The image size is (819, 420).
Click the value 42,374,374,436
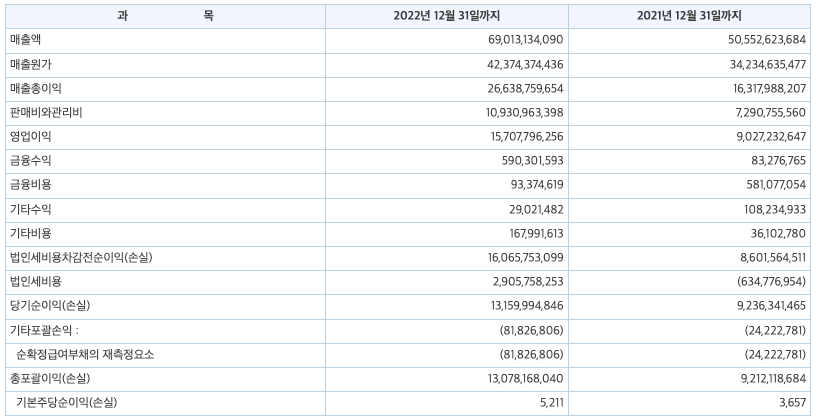(526, 64)
